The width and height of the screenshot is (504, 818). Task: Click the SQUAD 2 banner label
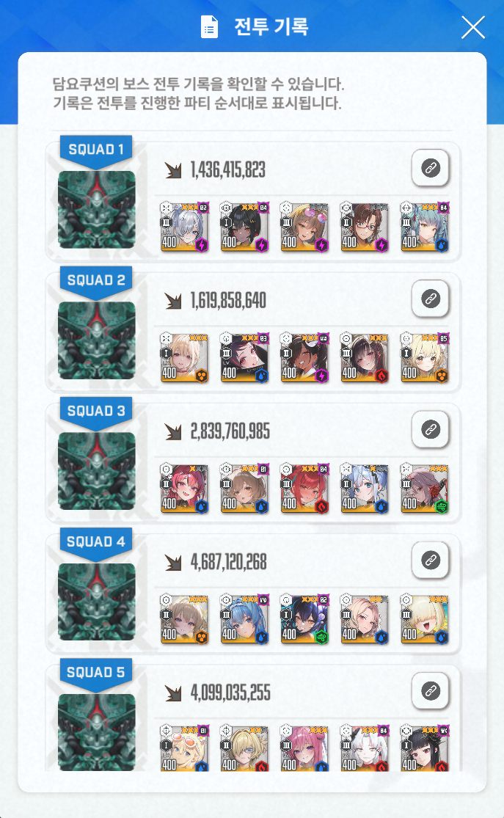tap(97, 280)
